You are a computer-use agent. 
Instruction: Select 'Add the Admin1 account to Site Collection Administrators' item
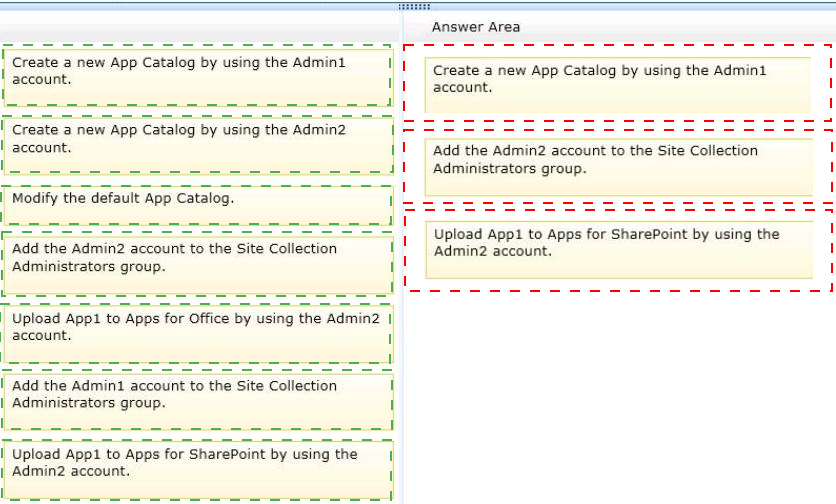(x=197, y=401)
